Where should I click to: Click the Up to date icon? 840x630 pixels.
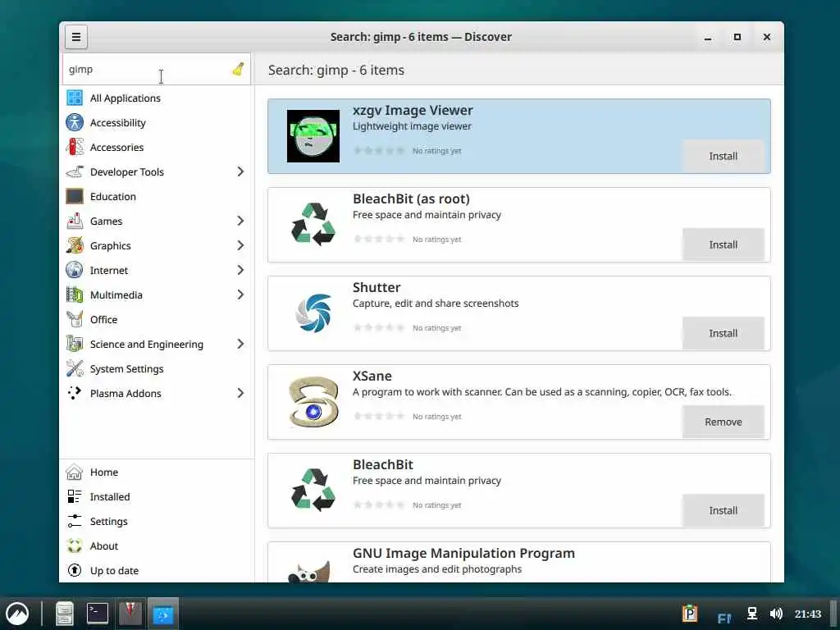tap(75, 571)
